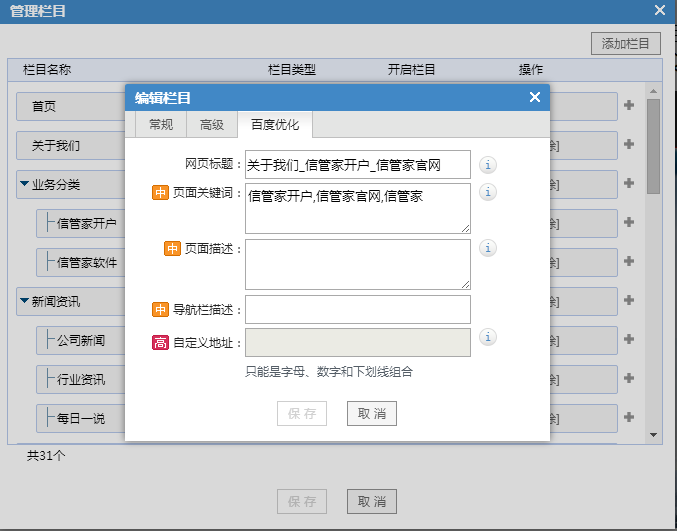Click the 添加栏目 button
The height and width of the screenshot is (531, 677).
point(626,43)
